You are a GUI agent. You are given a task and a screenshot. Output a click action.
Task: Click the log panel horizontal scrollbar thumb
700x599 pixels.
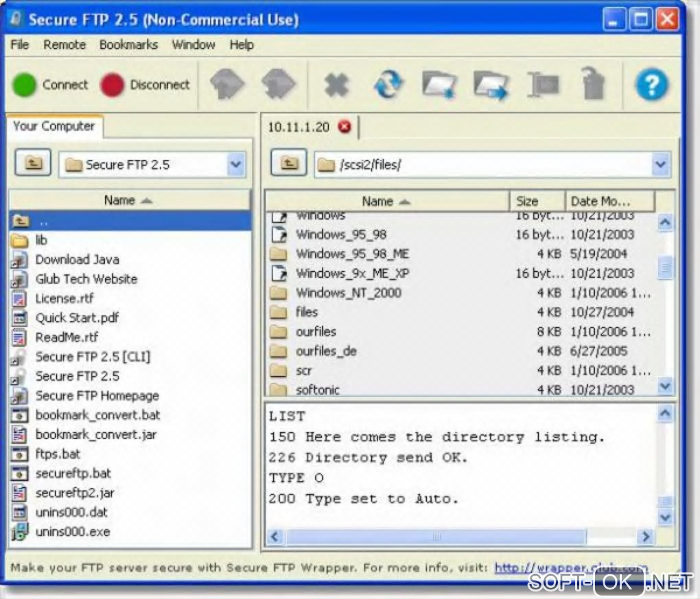point(436,537)
